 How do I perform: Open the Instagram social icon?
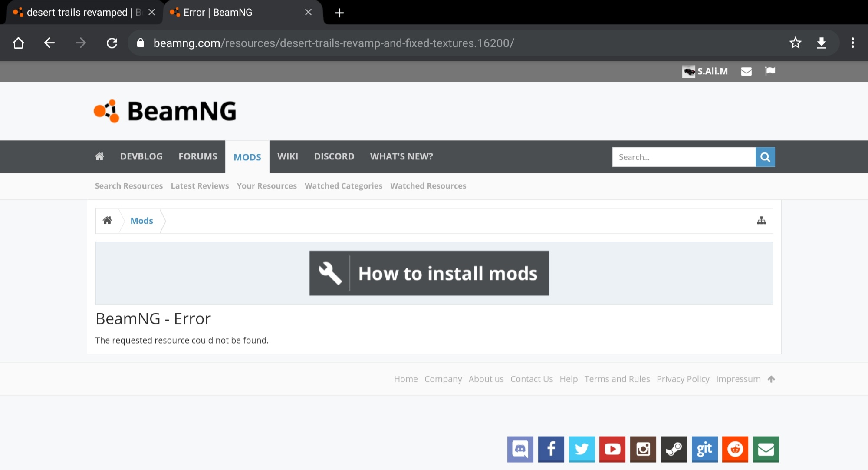pos(643,449)
